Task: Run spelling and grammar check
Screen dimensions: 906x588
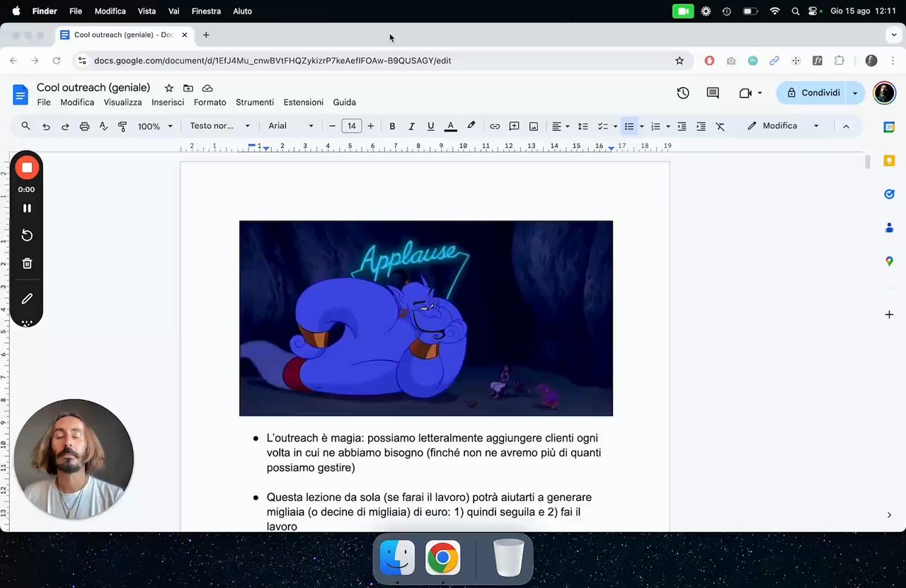Action: [x=103, y=126]
